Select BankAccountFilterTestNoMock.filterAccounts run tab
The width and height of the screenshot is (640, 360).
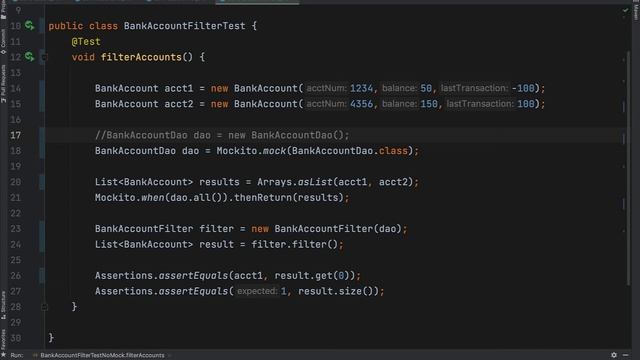tap(102, 355)
